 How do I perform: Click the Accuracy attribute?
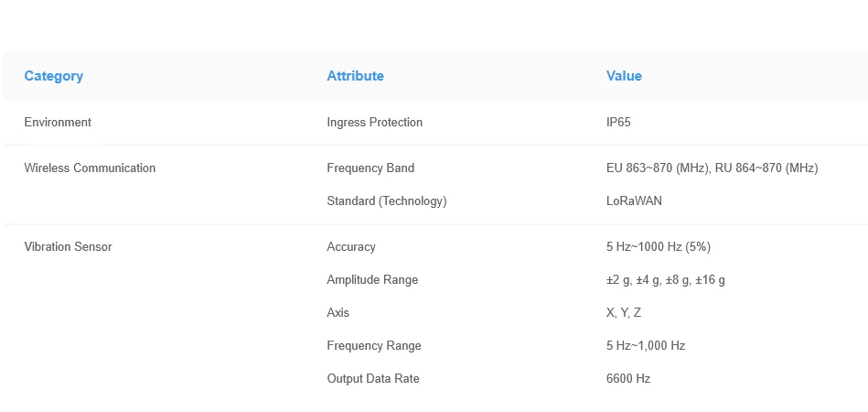(x=351, y=246)
